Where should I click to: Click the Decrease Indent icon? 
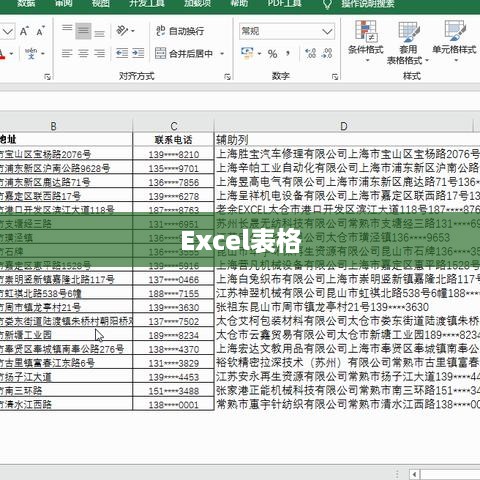(122, 53)
